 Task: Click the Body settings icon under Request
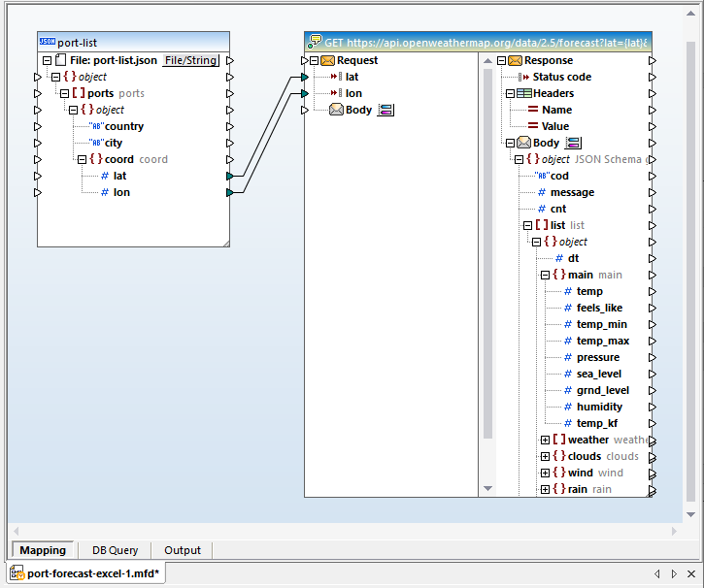pyautogui.click(x=386, y=110)
